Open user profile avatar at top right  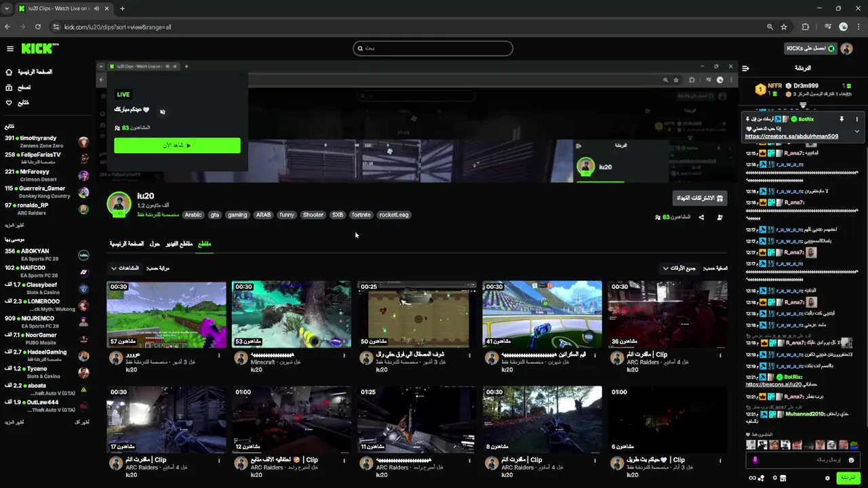846,49
